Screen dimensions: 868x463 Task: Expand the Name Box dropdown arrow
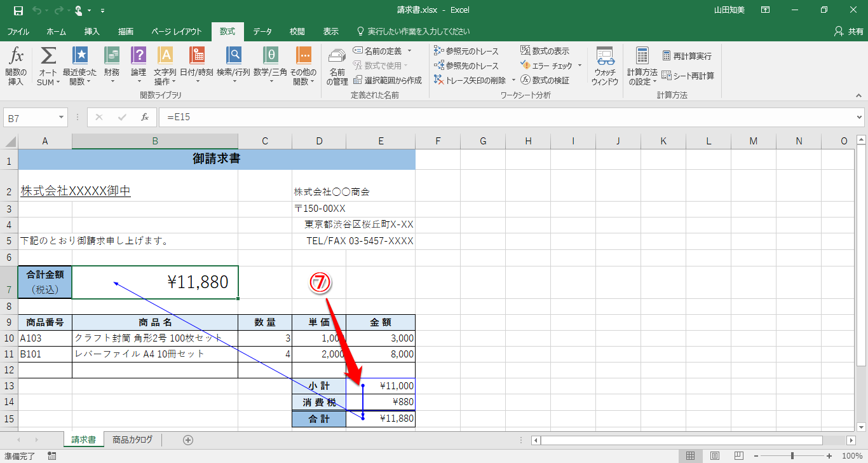pyautogui.click(x=62, y=118)
